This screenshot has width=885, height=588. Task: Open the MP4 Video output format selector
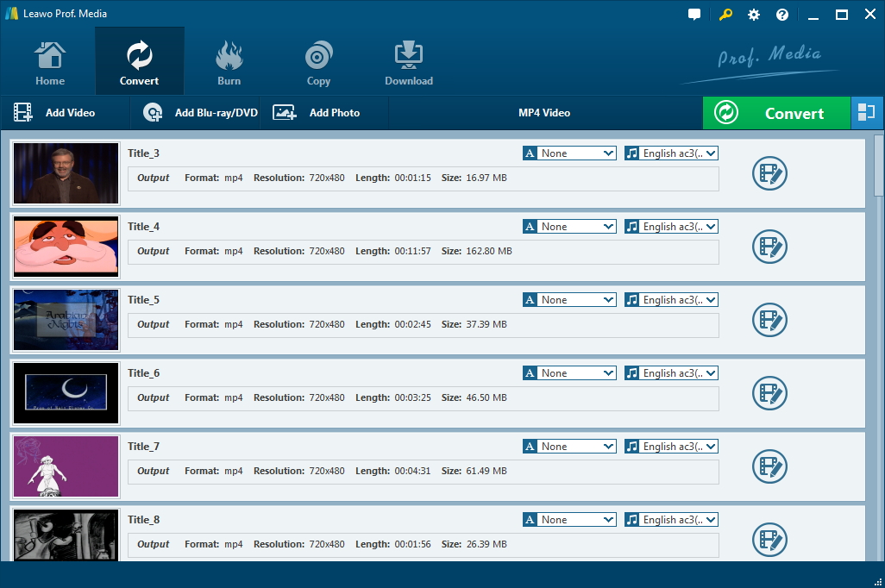point(544,113)
